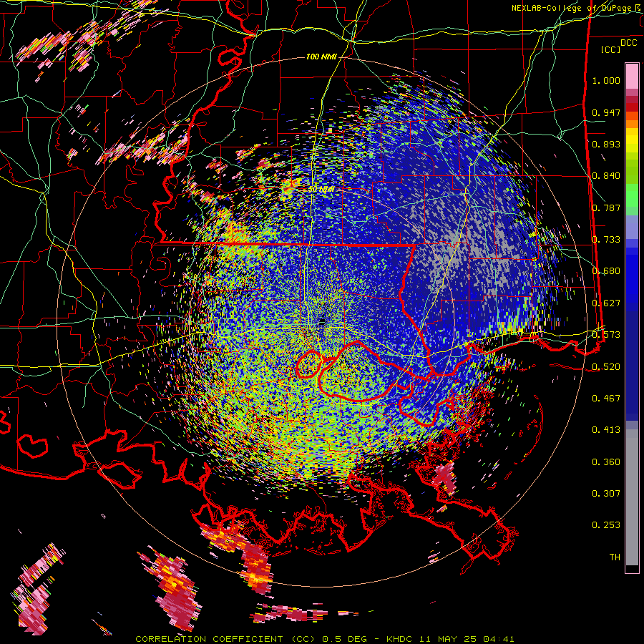This screenshot has height=644, width=644.
Task: Click the 100 NMI range ring label
Action: point(321,57)
